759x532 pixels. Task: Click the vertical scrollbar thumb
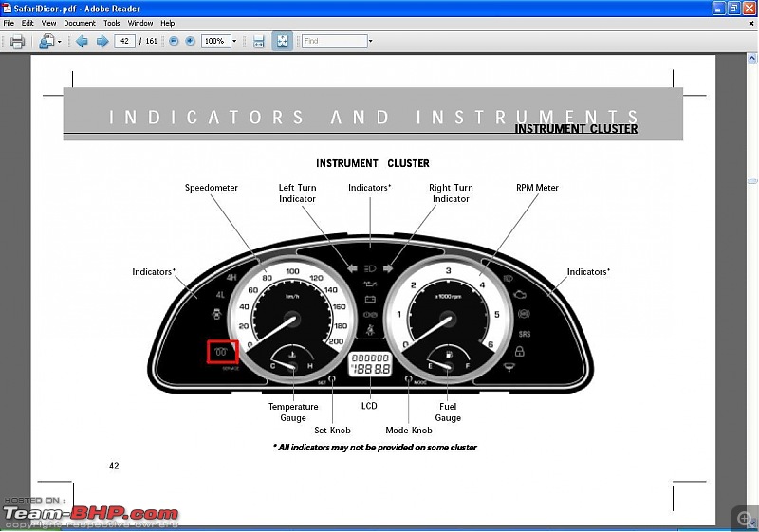pos(752,181)
